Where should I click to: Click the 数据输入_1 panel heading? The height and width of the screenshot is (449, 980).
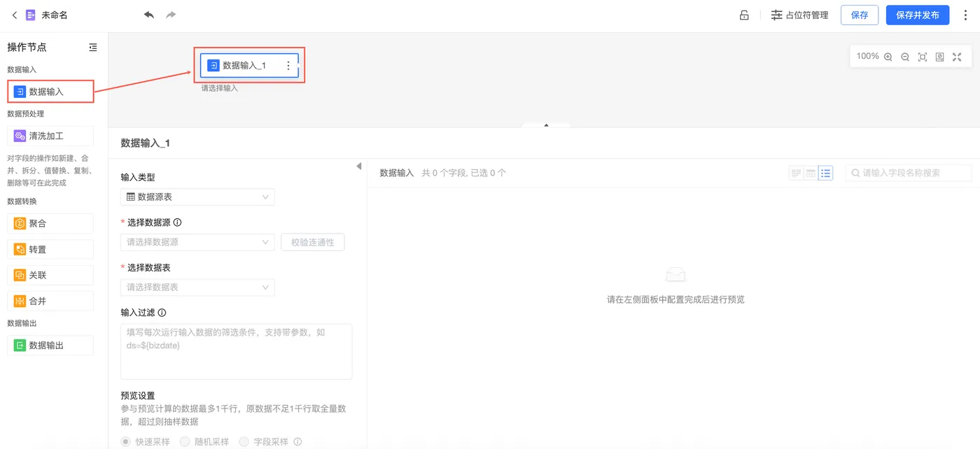click(x=146, y=143)
